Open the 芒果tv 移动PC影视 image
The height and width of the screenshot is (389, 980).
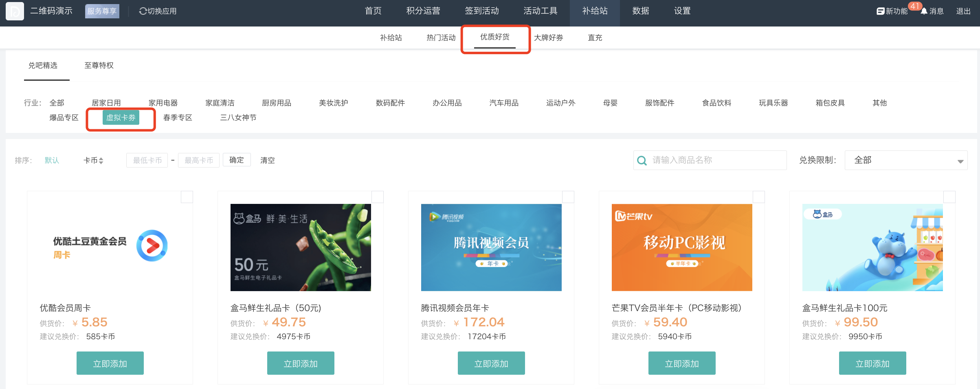[682, 248]
